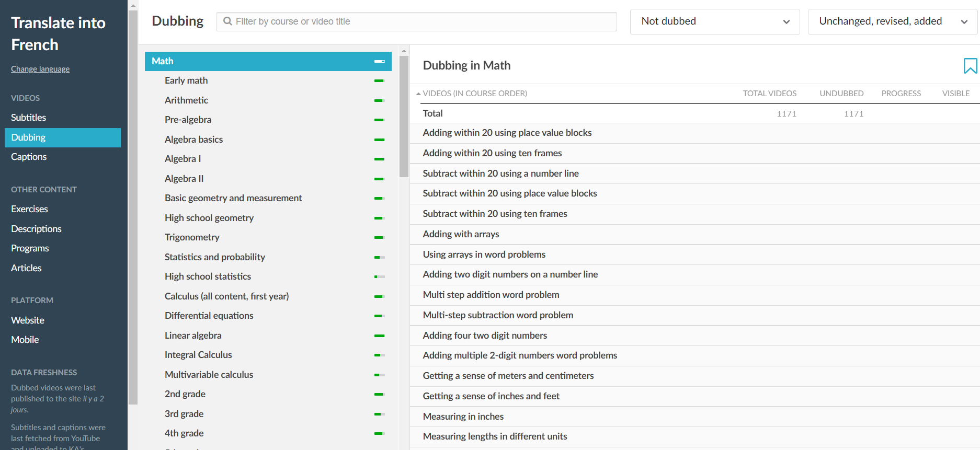Open Exercises from Other Content

point(29,209)
